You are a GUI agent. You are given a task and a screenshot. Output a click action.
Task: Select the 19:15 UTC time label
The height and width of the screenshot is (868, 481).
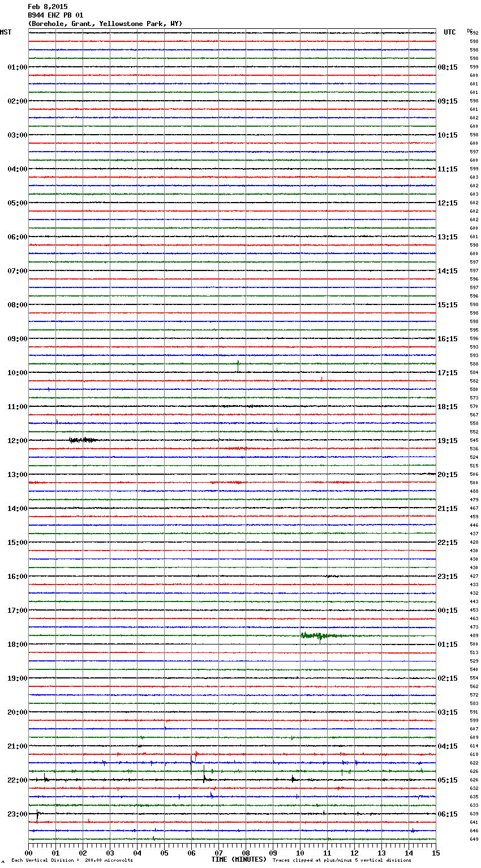click(x=448, y=441)
